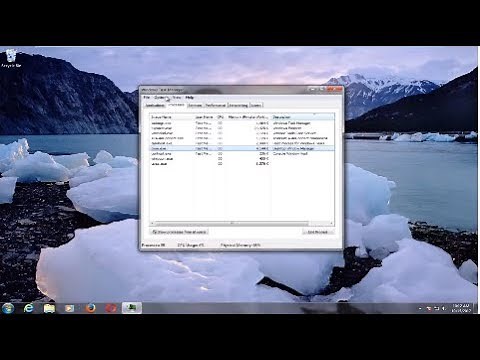Open the Recycle Bin desktop icon

click(11, 58)
